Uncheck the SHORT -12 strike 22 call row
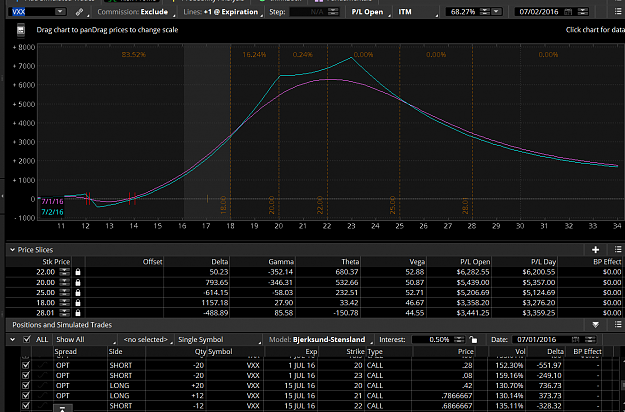Image resolution: width=625 pixels, height=412 pixels. pos(26,406)
